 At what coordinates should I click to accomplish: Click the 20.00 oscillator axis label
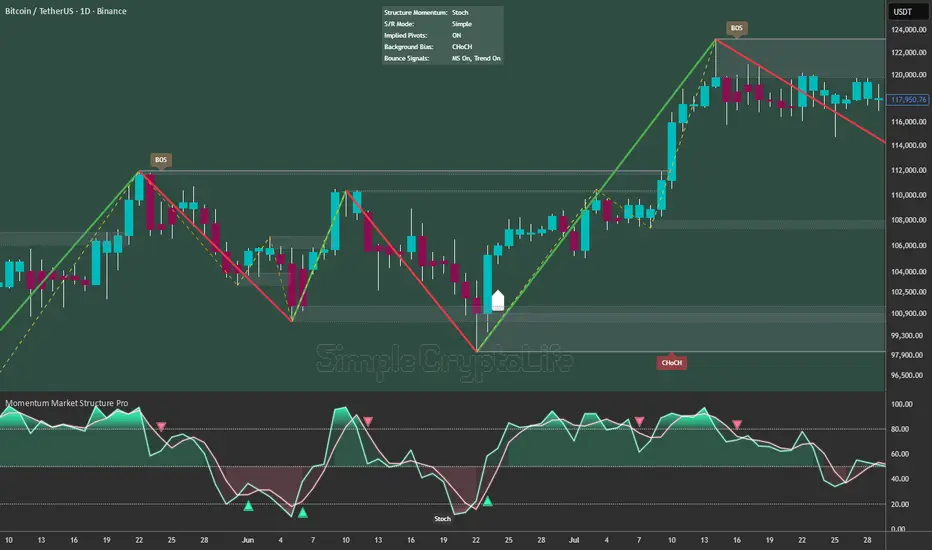click(x=901, y=504)
